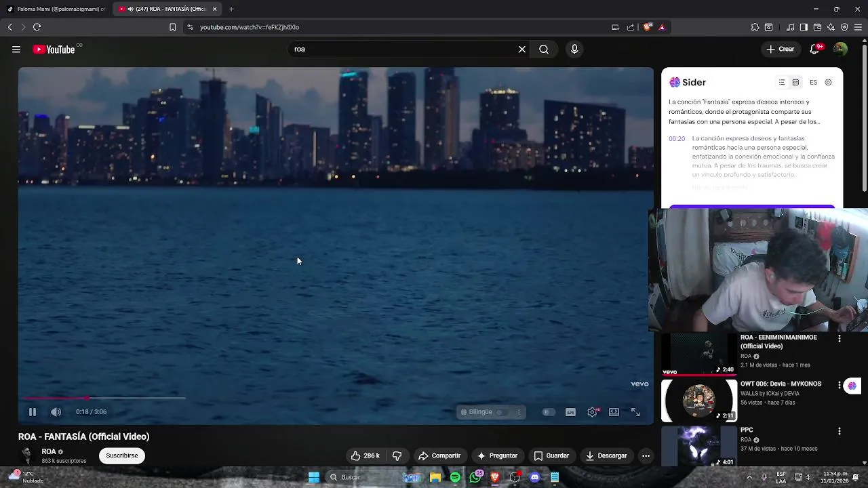Jump to 00:20 timestamp in Sider summary
Screen dimensions: 868x488
(677, 139)
